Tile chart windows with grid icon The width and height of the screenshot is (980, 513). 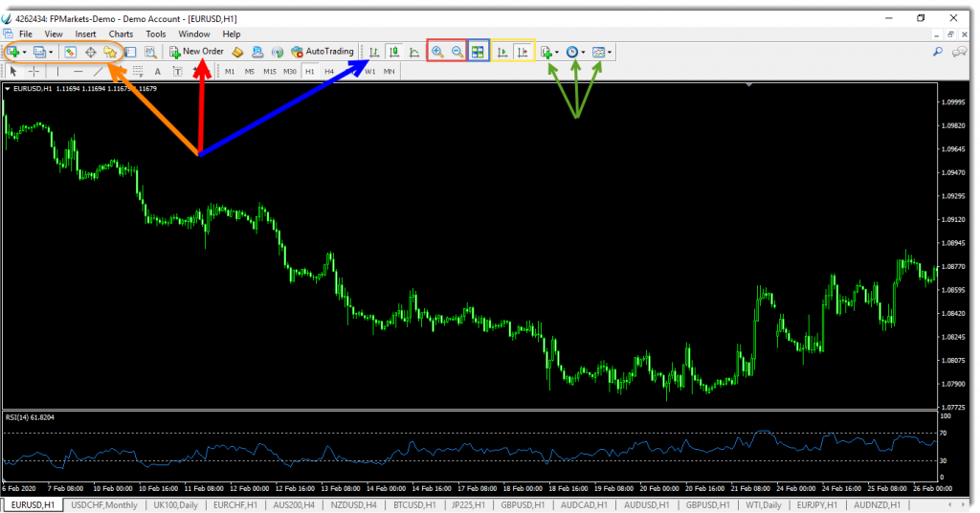478,53
